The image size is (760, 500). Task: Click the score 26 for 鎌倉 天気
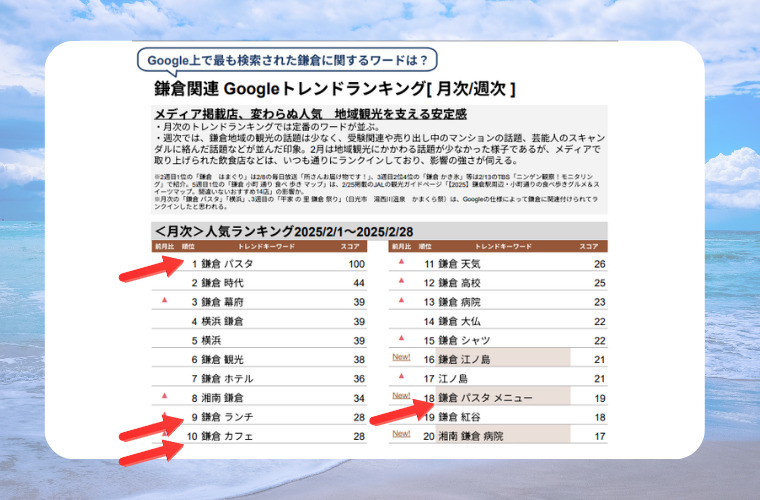tap(600, 264)
